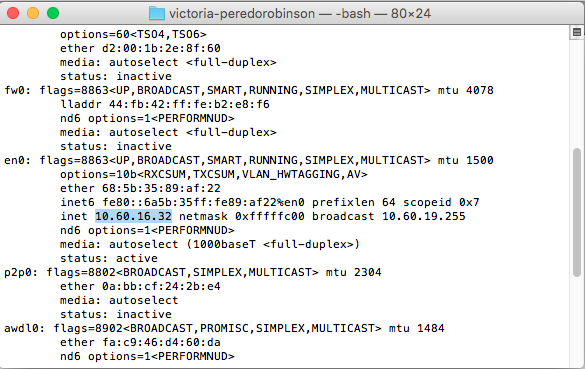Click the red close window button
This screenshot has height=369, width=585.
[x=13, y=13]
